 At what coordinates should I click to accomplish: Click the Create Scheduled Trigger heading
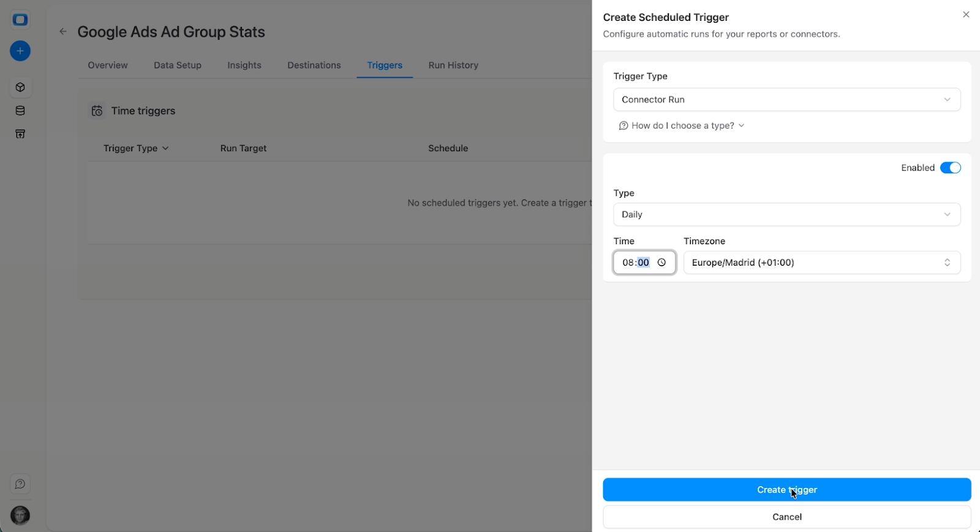(666, 17)
